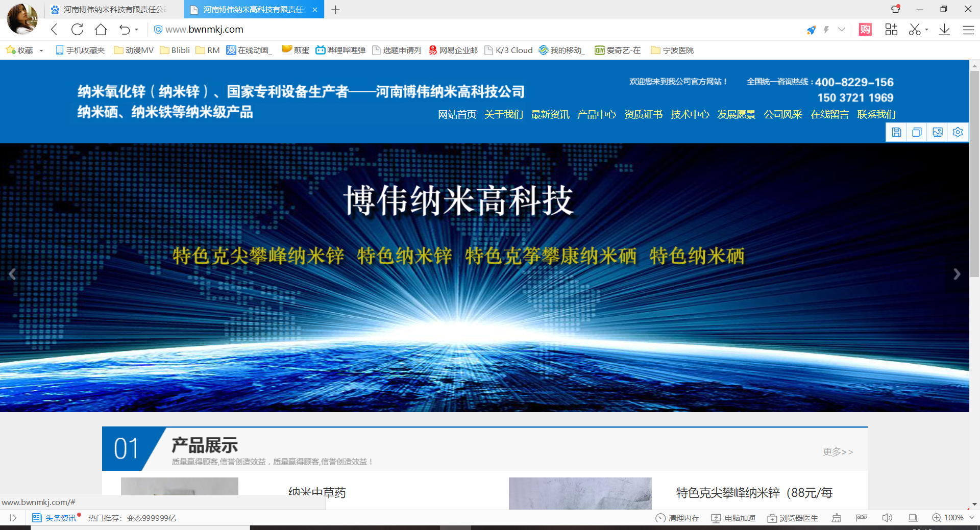
Task: Open 联系我们 navigation item
Action: 876,114
